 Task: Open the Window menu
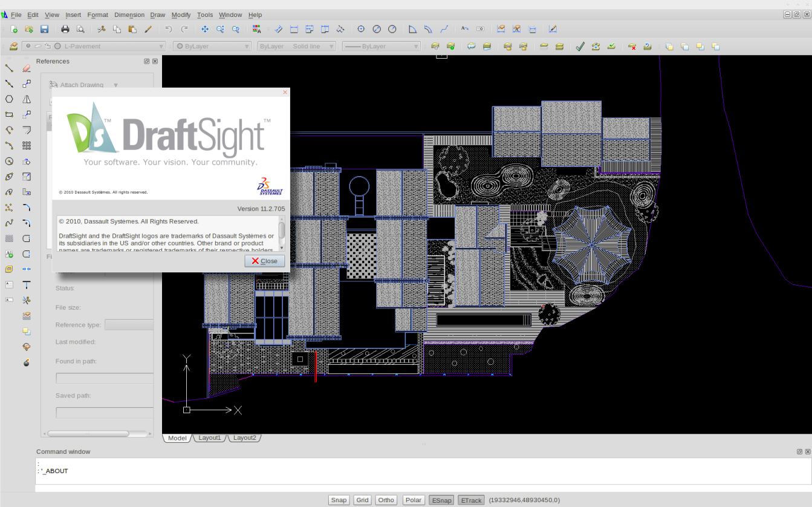230,15
